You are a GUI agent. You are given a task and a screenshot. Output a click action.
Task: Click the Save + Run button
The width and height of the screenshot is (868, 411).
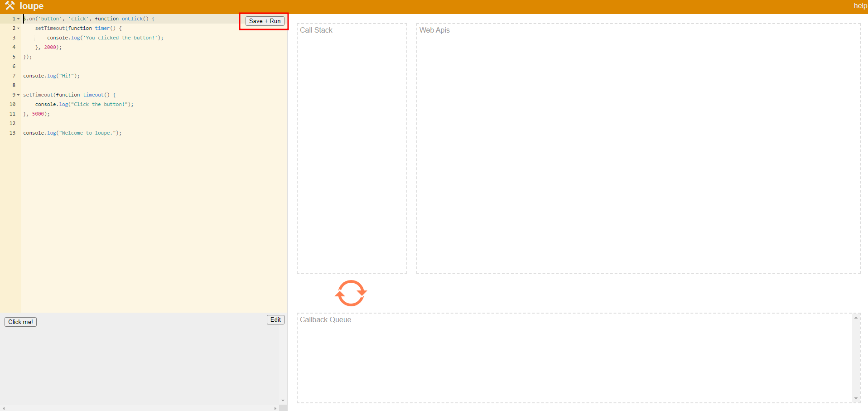(265, 21)
